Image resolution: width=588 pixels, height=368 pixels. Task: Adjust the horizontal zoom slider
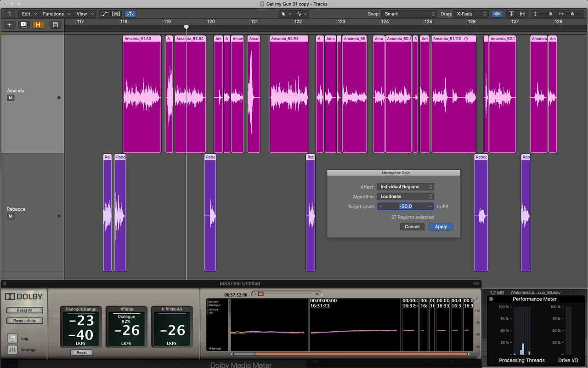pos(572,14)
